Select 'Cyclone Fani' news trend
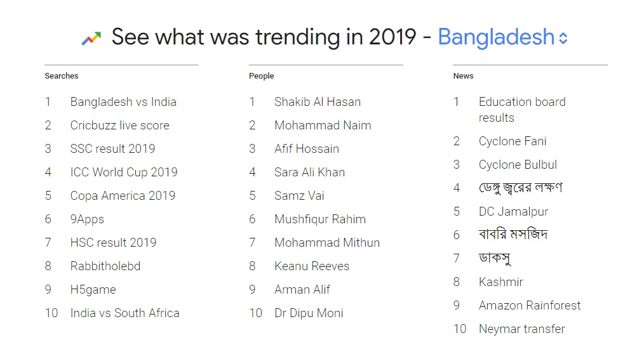Image resolution: width=644 pixels, height=352 pixels. point(513,141)
